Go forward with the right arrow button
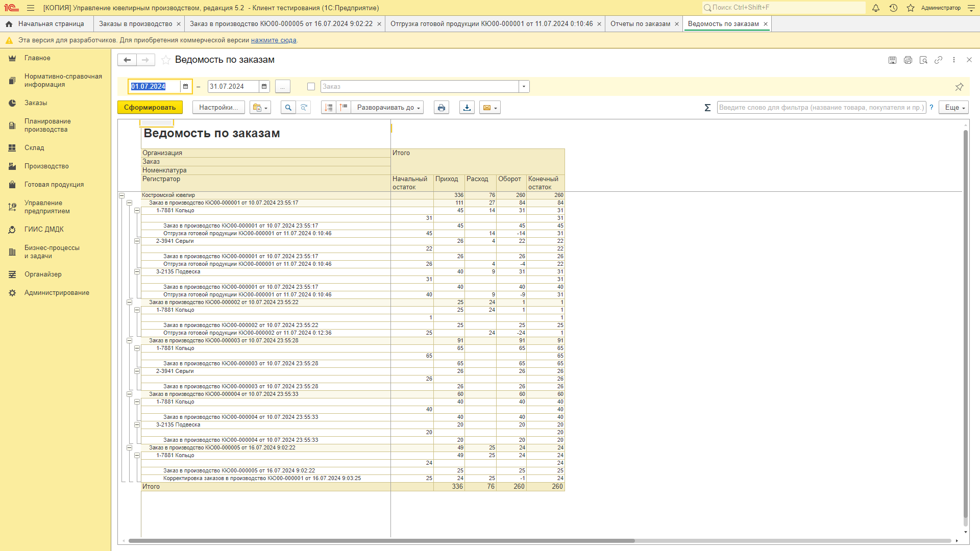The width and height of the screenshot is (980, 551). 145,60
